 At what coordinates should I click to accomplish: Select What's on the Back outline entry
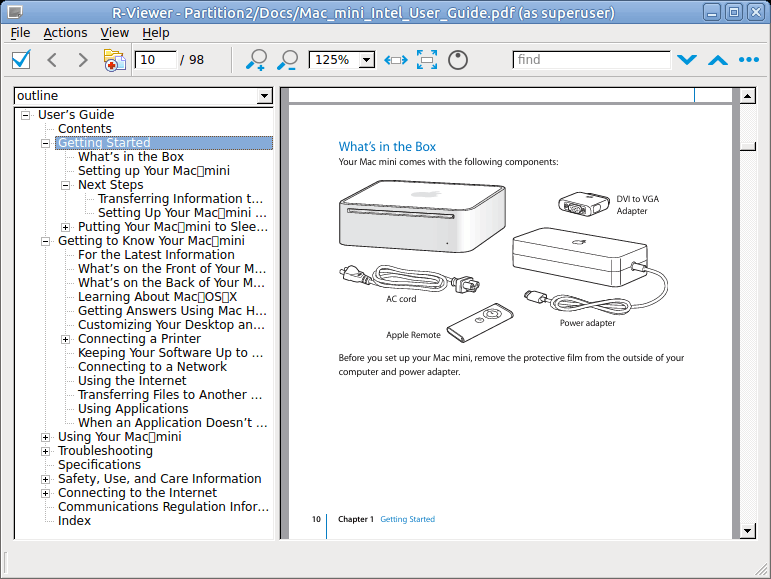172,283
